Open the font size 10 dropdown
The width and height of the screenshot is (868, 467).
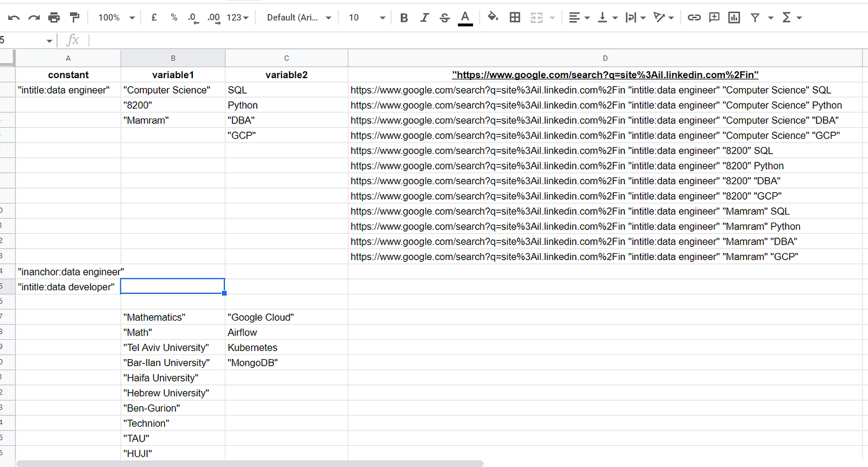point(366,17)
